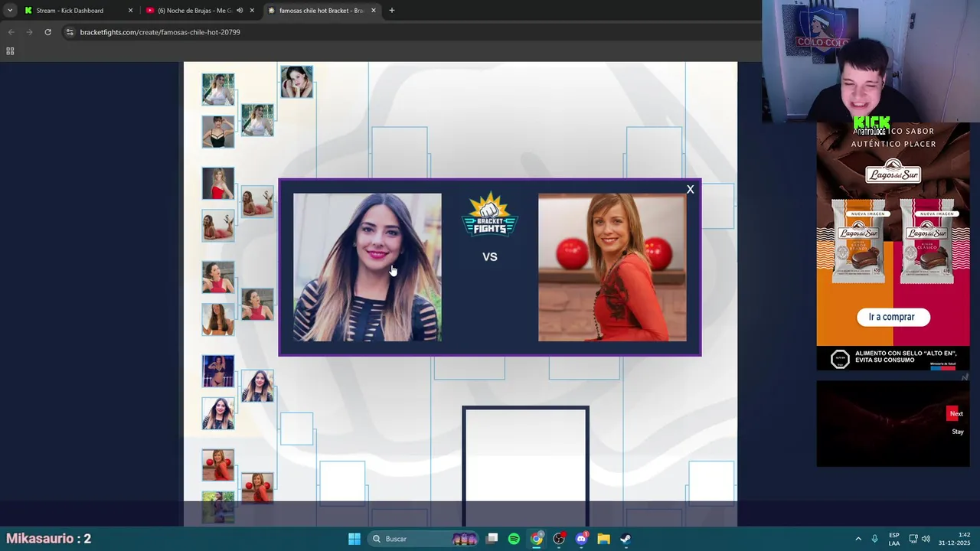Switch to Noche de Brujas YouTube tab
This screenshot has height=551, width=980.
(194, 11)
